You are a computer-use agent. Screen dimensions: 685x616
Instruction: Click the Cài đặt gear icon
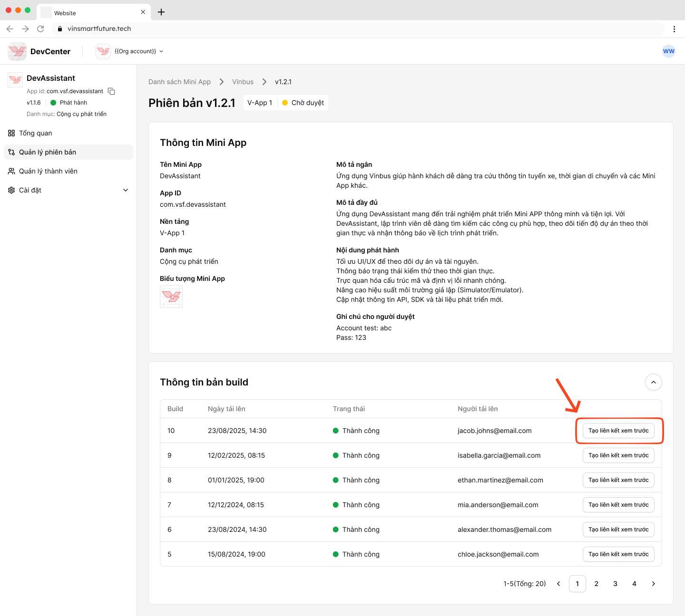(x=11, y=190)
